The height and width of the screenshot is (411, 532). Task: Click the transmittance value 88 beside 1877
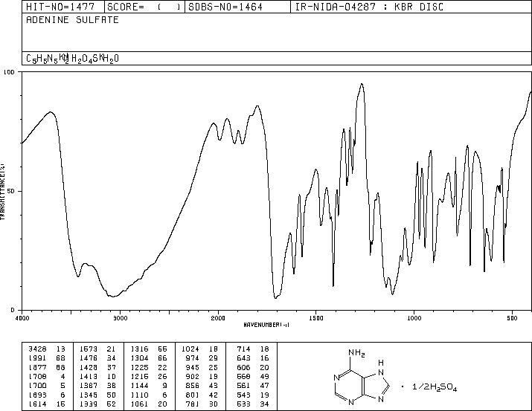61,368
